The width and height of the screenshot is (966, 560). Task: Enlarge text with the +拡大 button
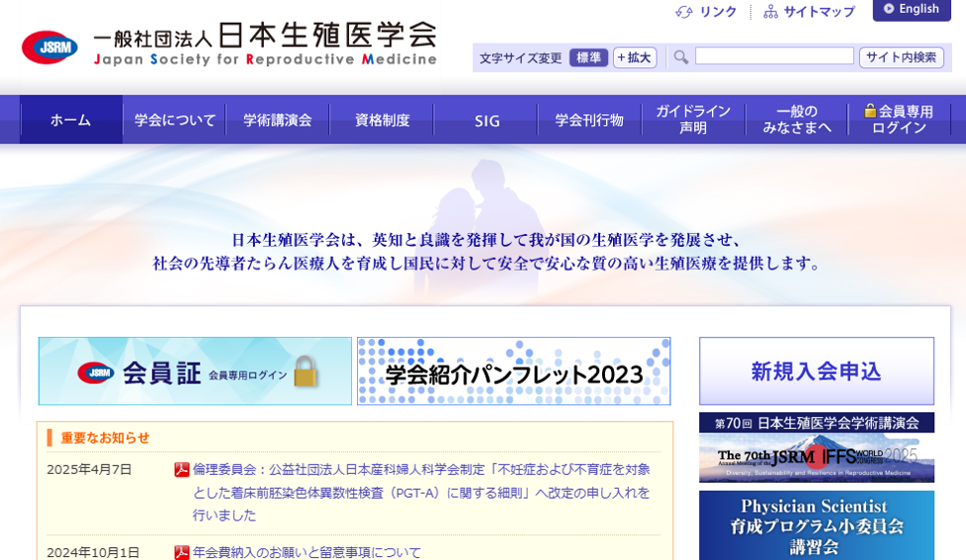click(x=635, y=57)
